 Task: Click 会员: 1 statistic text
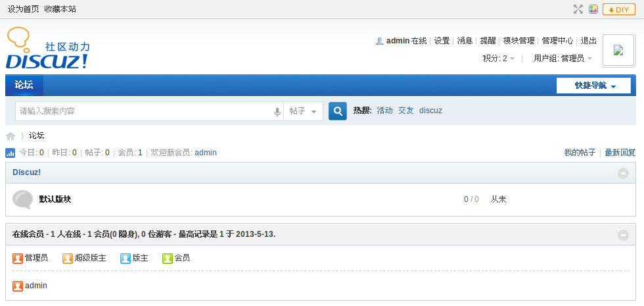pos(130,153)
